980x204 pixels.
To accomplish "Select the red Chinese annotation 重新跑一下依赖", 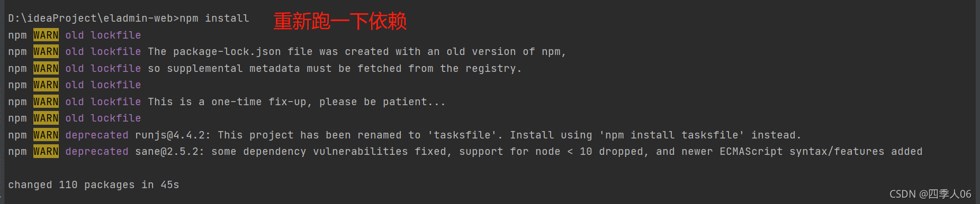I will (x=340, y=21).
